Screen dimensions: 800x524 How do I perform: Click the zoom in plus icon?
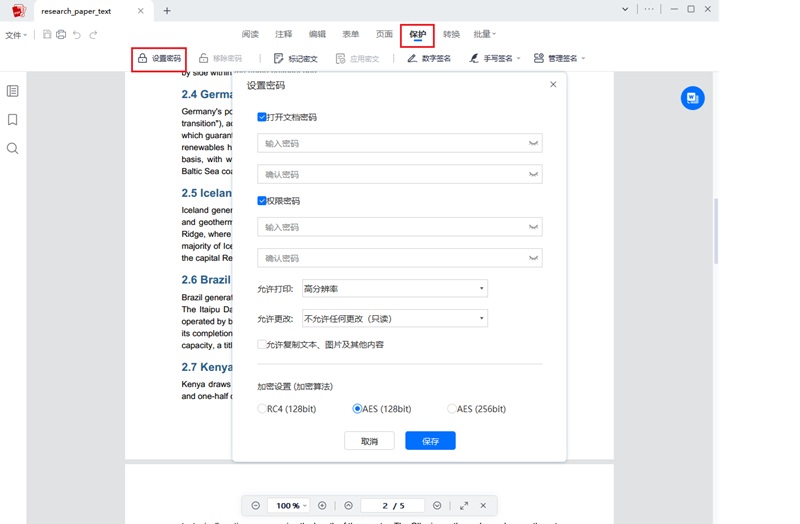click(322, 506)
